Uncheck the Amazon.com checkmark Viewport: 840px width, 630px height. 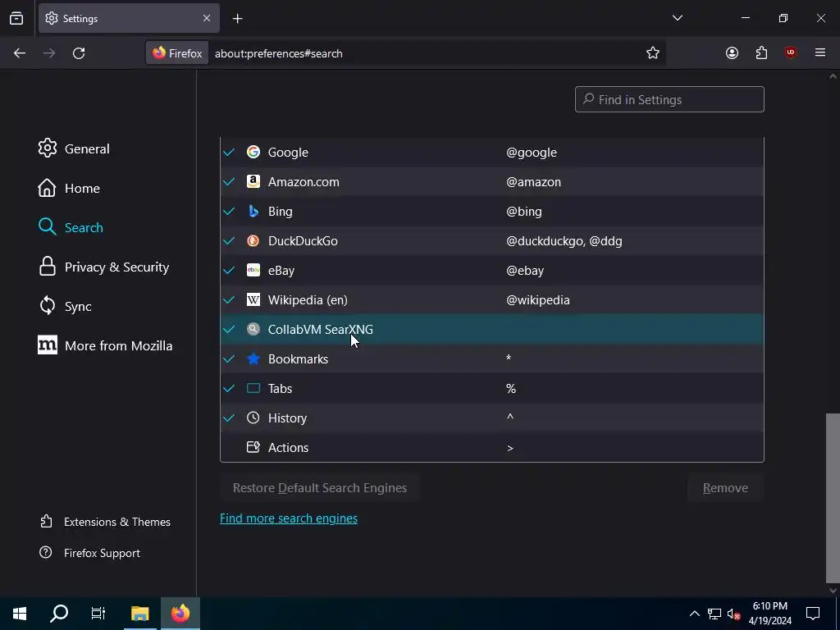tap(229, 181)
